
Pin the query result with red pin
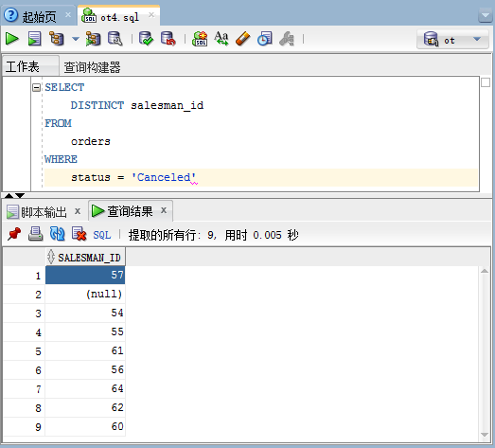(14, 234)
